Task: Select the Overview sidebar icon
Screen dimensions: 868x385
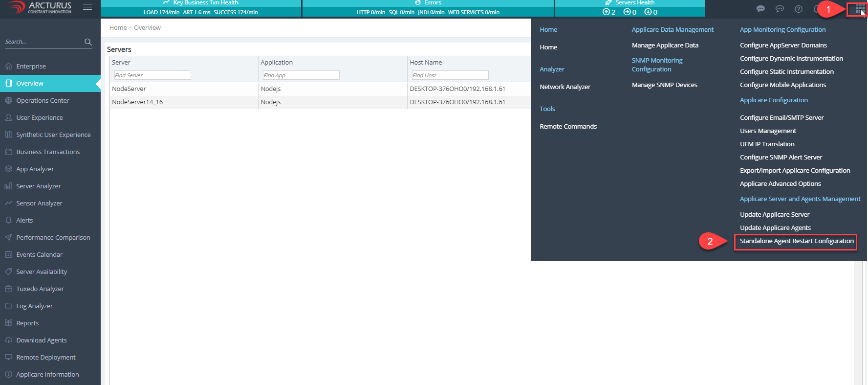Action: coord(8,83)
